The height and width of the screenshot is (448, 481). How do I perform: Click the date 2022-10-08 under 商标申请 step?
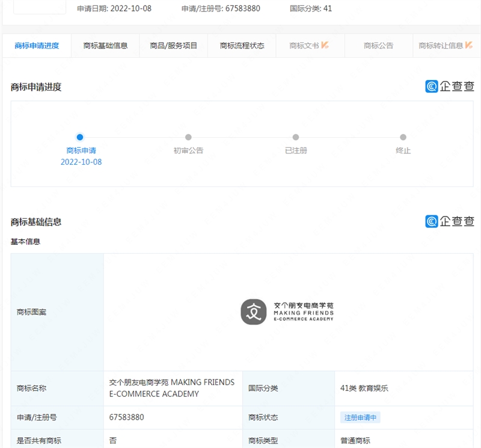tap(81, 162)
